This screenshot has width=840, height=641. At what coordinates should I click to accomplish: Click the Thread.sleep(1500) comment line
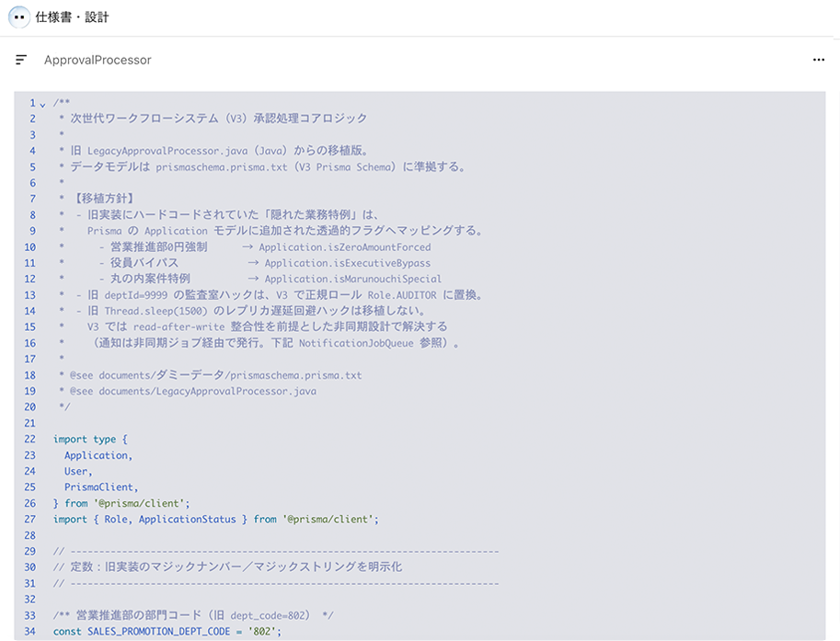242,311
